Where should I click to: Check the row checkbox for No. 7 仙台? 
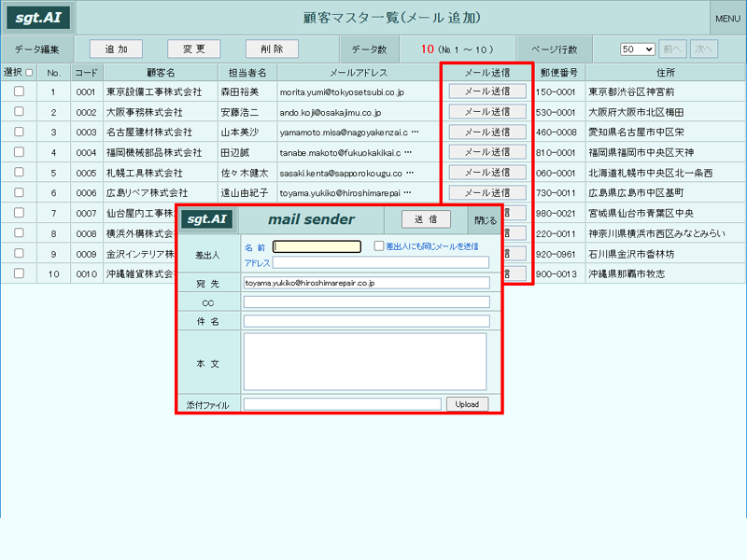(19, 213)
